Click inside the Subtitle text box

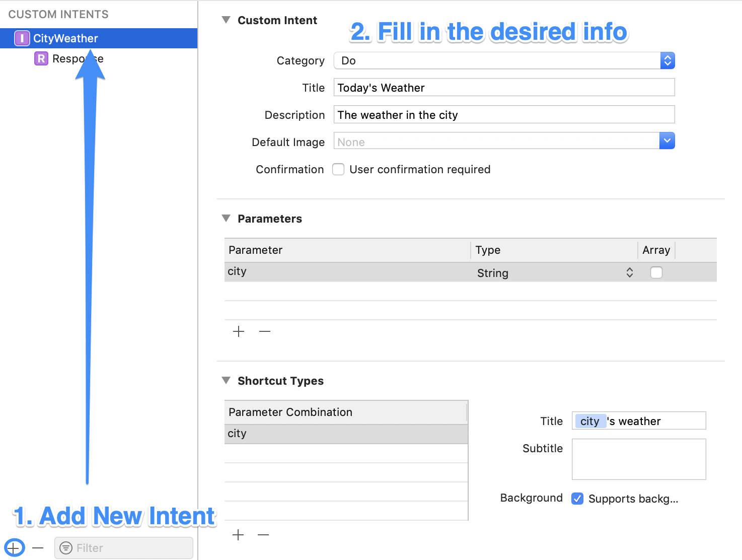pos(638,459)
